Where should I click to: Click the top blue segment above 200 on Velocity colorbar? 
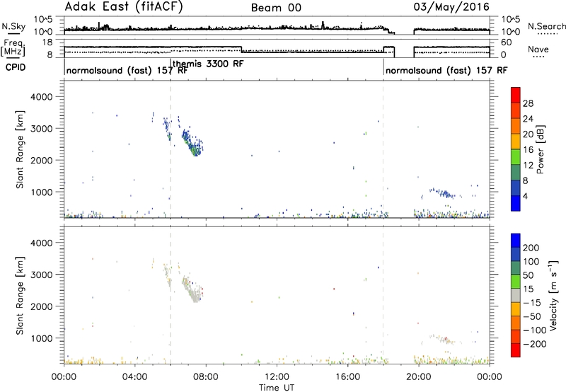516,241
